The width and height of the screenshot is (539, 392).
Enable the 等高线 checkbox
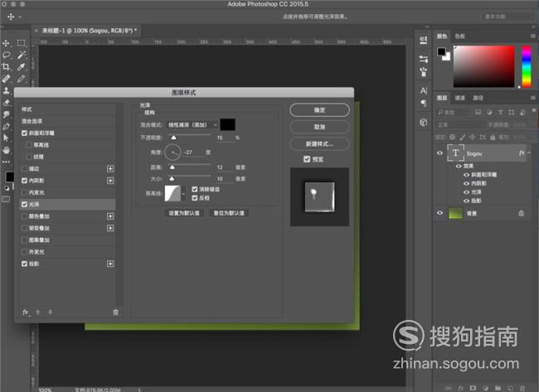29,145
